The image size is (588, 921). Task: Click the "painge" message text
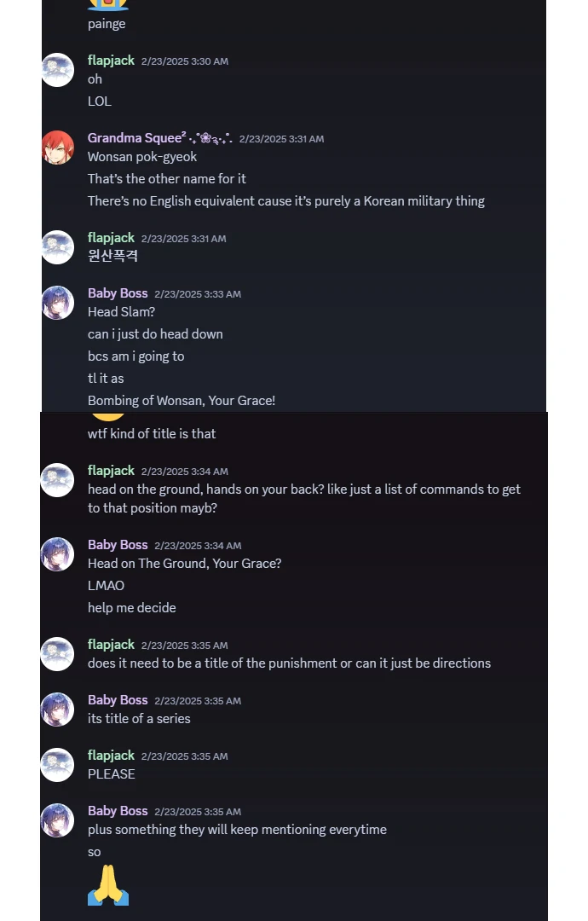coord(107,24)
